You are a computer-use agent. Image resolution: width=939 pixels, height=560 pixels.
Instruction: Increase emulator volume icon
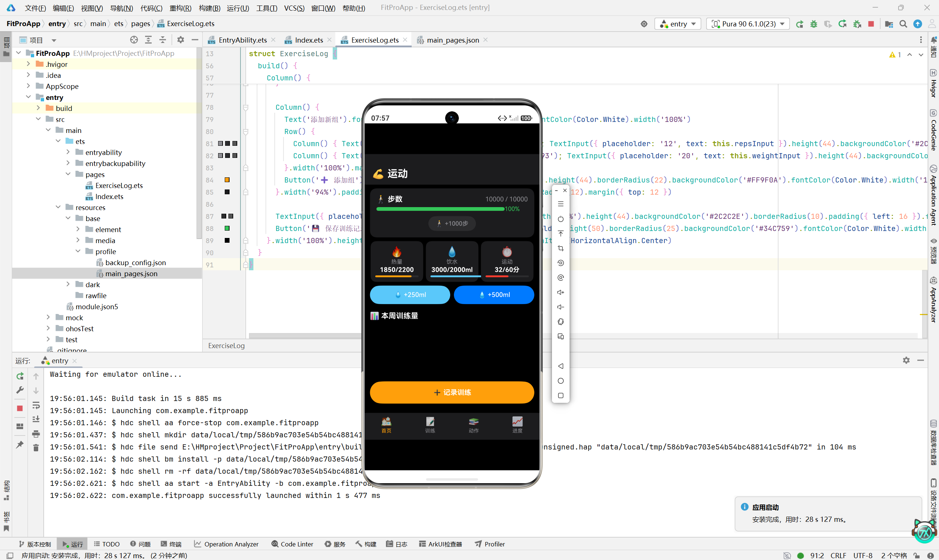pyautogui.click(x=561, y=292)
